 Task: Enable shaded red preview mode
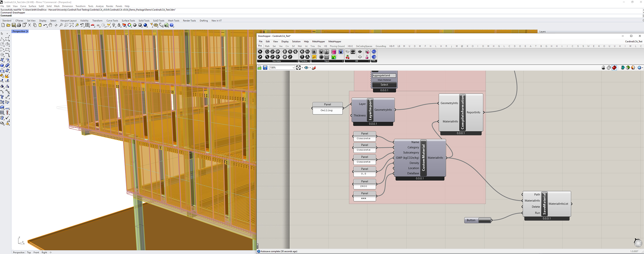(614, 68)
